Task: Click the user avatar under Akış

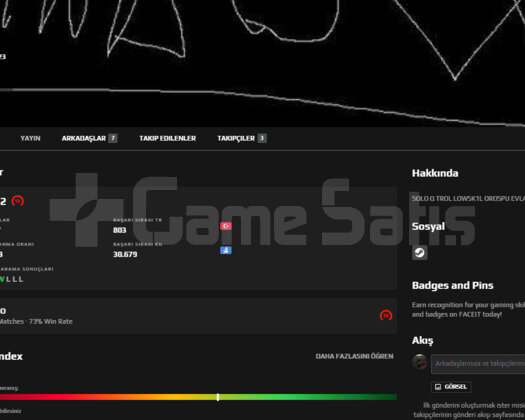Action: point(420,362)
